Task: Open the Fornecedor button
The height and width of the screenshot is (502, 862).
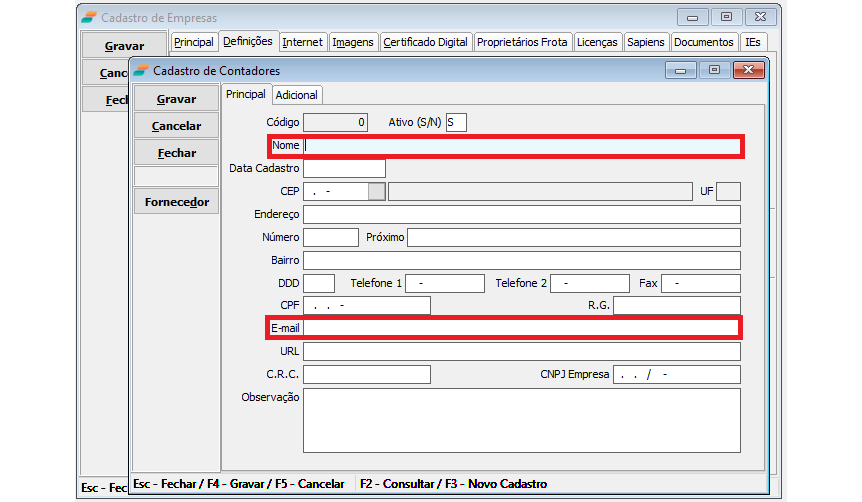Action: pos(176,202)
